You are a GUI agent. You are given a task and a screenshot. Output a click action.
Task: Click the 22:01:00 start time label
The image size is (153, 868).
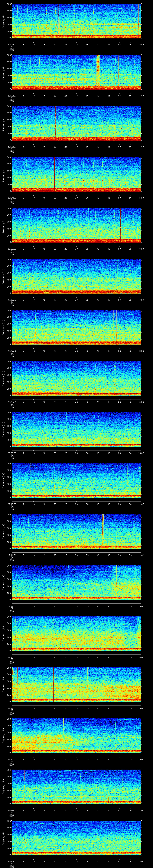coord(12,44)
